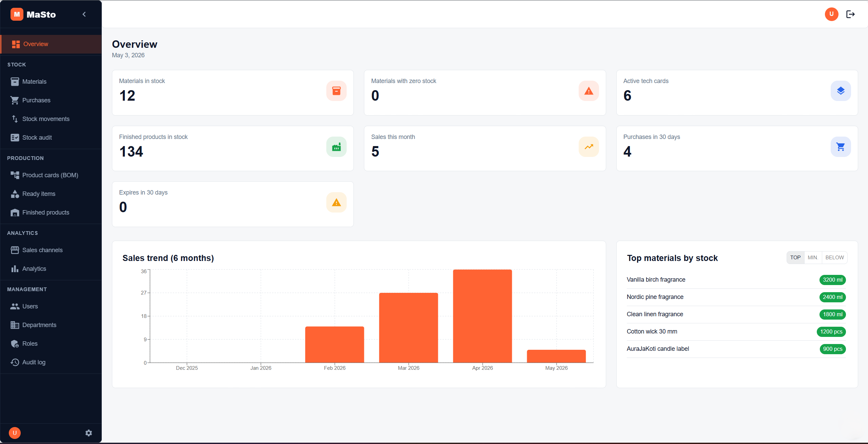This screenshot has width=868, height=444.
Task: Click the Departments building icon
Action: pyautogui.click(x=15, y=325)
